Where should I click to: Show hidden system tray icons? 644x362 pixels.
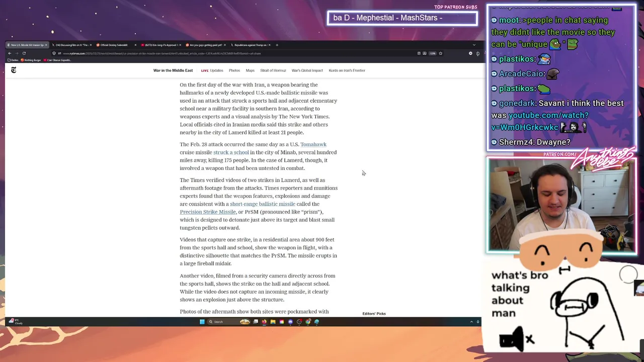click(x=471, y=322)
